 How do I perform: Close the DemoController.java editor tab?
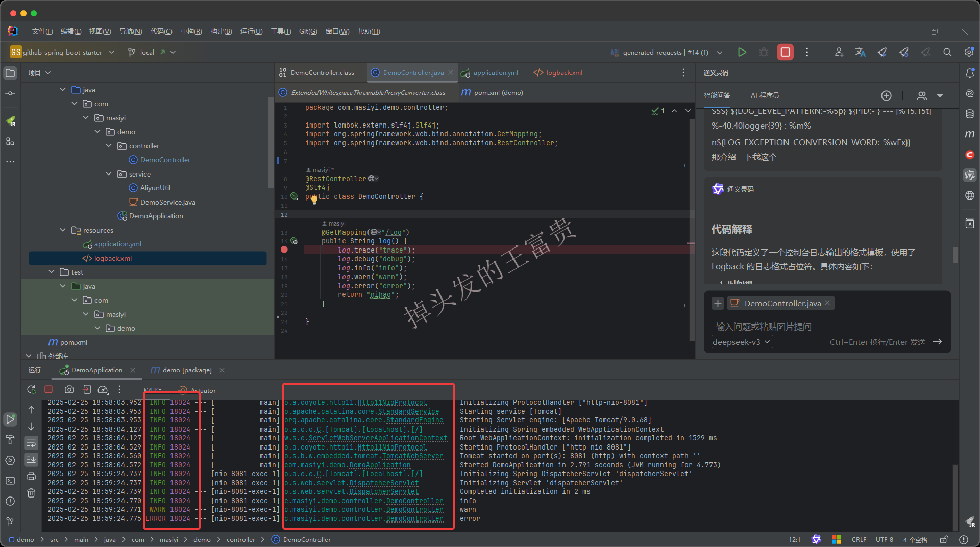(x=451, y=72)
